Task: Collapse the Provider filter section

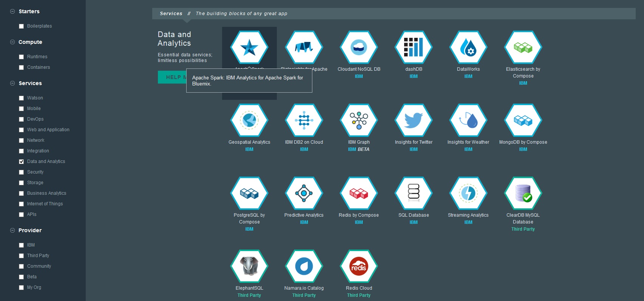Action: point(12,230)
